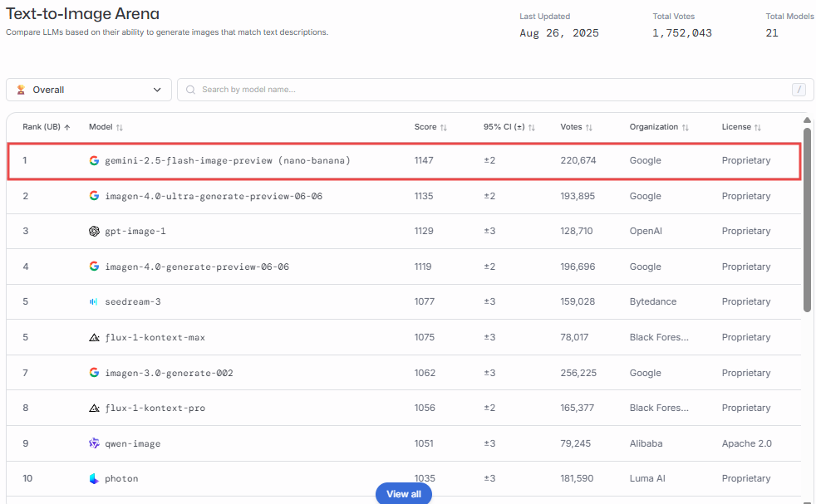
Task: Click the sort arrows next to 95% CI
Action: (531, 127)
